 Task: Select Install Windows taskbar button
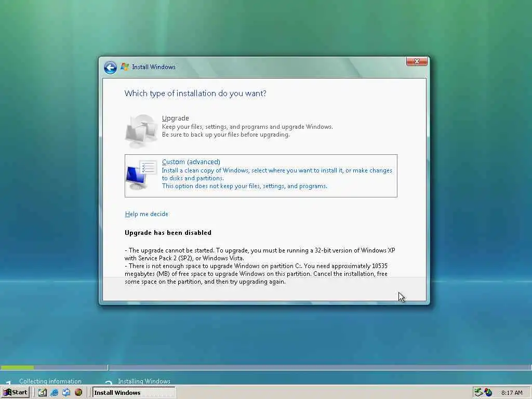[x=134, y=393]
